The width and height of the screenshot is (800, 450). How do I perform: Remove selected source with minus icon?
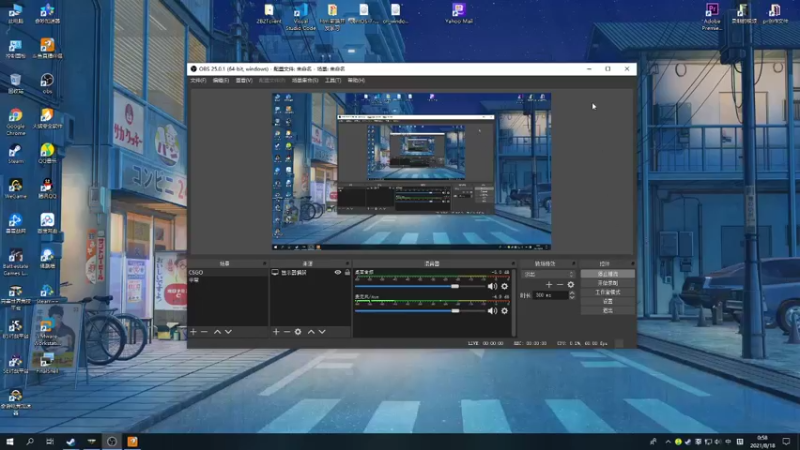[287, 332]
